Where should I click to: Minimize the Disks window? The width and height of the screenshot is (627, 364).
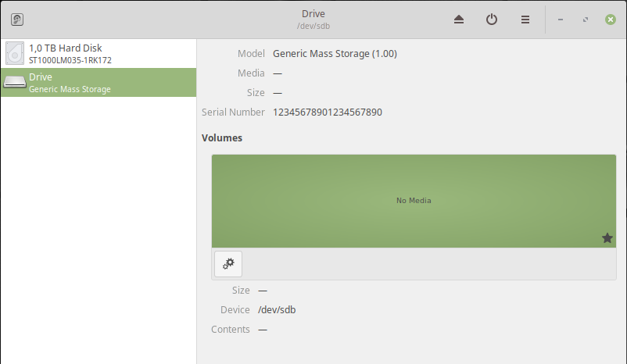[561, 20]
